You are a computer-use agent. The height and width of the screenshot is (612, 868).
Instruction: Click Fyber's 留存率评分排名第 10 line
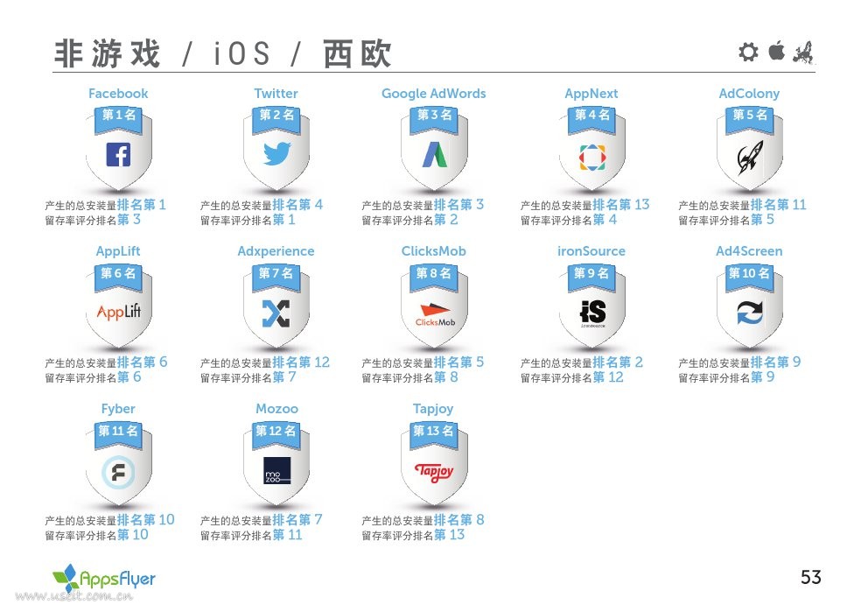coord(97,535)
